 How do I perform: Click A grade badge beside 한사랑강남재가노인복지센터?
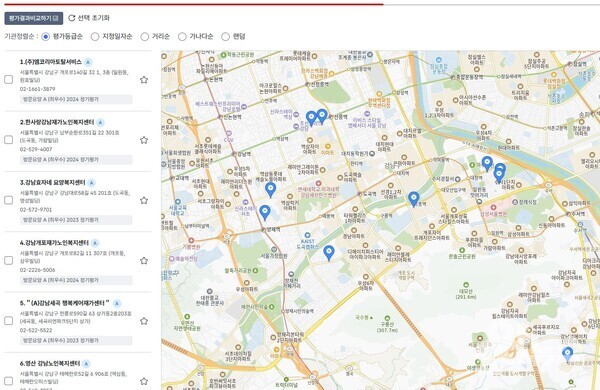[100, 122]
